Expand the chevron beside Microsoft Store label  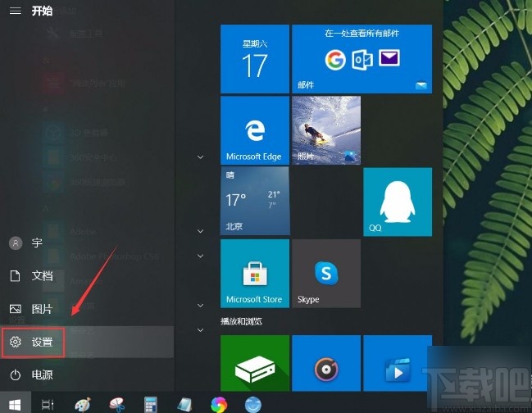tap(201, 306)
